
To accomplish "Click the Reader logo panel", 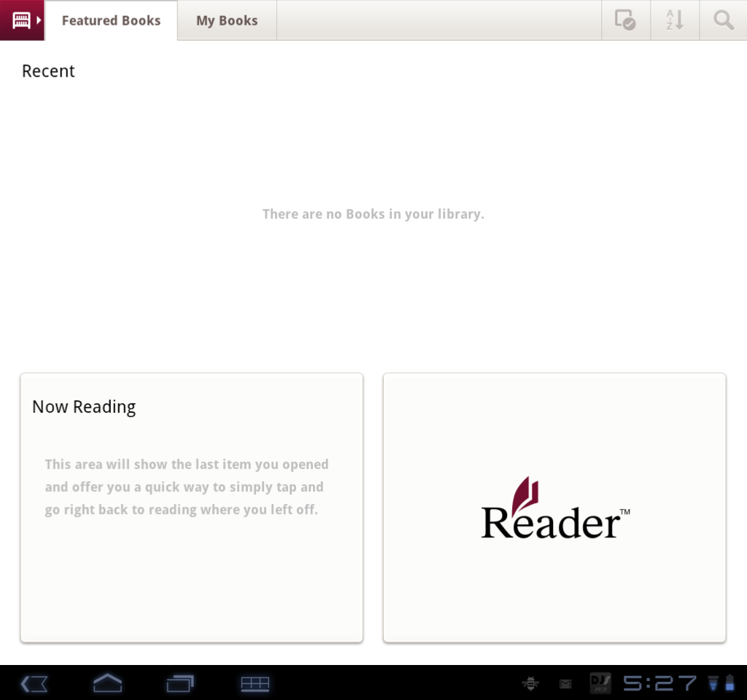I will click(x=554, y=507).
